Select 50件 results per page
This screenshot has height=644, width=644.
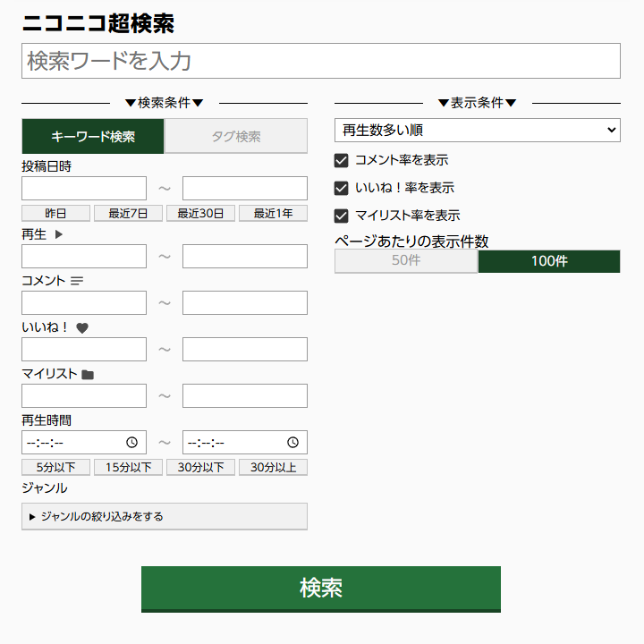406,261
